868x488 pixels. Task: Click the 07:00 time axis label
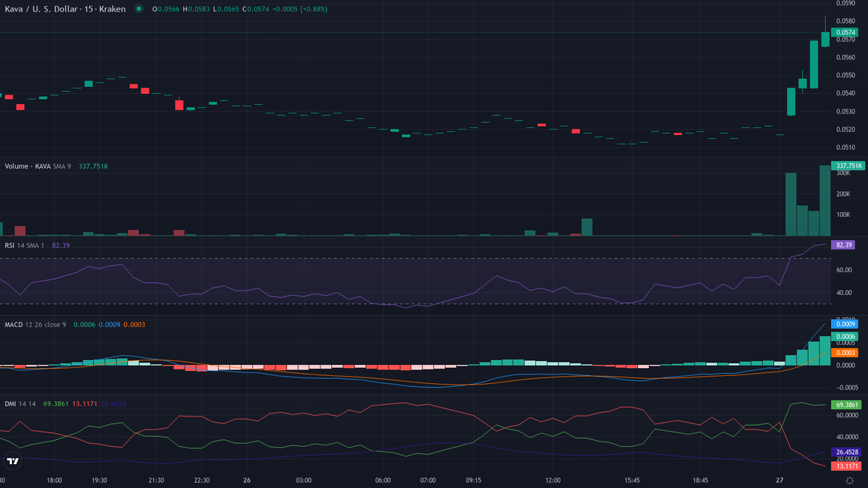(x=428, y=480)
